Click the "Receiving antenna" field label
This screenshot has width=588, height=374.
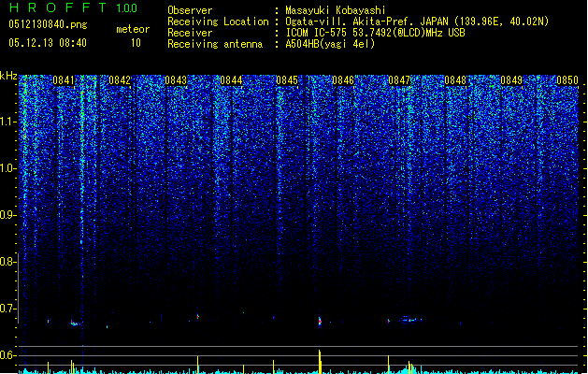pyautogui.click(x=215, y=44)
